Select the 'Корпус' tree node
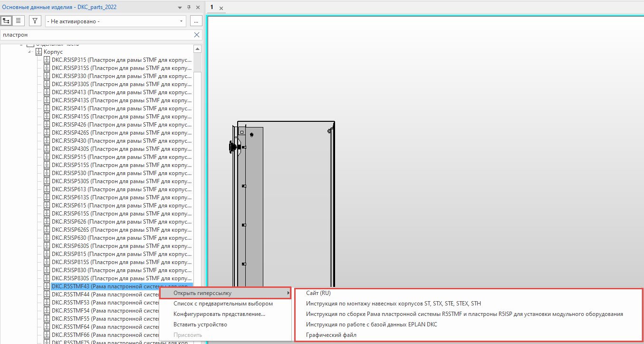Screen dimensions: 644x344 click(53, 52)
